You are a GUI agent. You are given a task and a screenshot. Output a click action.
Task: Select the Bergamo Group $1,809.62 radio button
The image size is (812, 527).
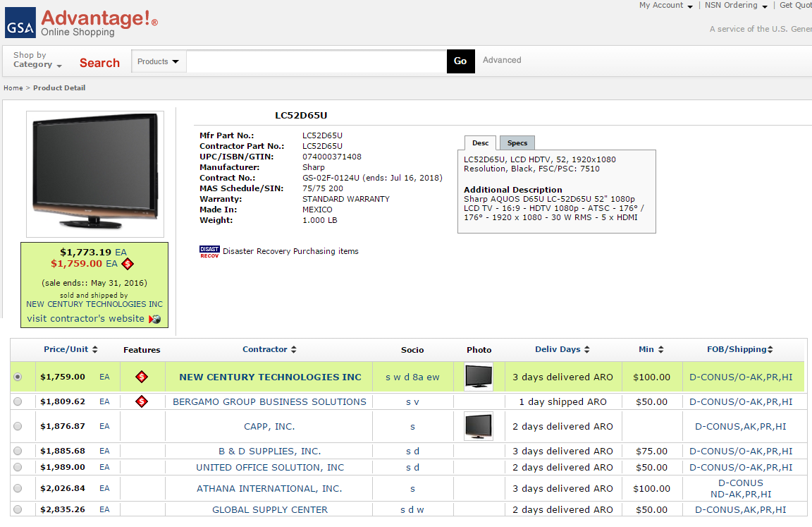coord(18,401)
